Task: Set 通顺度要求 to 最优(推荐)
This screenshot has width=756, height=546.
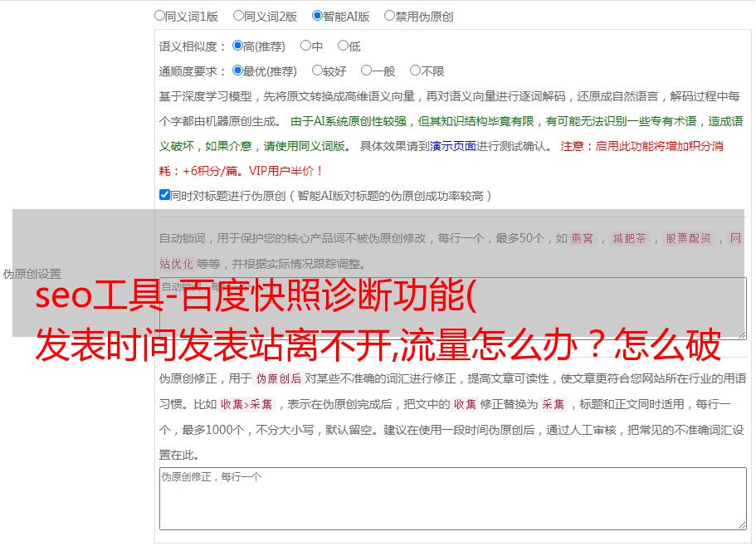Action: 237,71
